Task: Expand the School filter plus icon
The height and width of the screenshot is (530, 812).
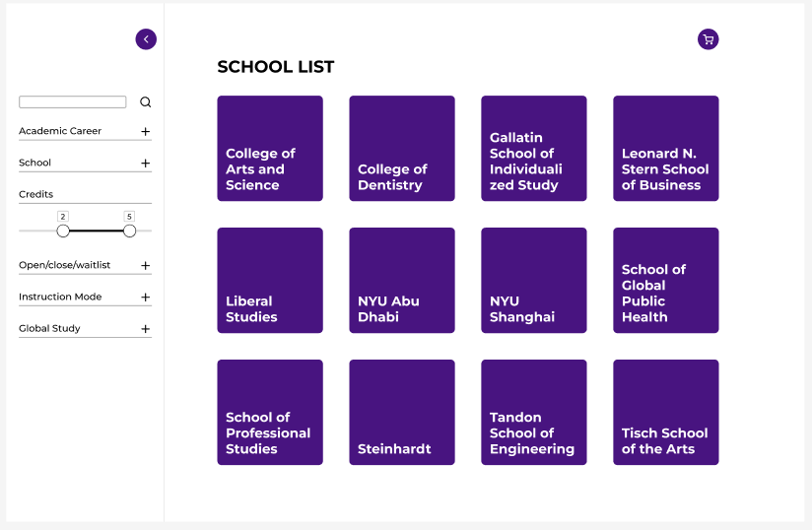Action: point(146,163)
